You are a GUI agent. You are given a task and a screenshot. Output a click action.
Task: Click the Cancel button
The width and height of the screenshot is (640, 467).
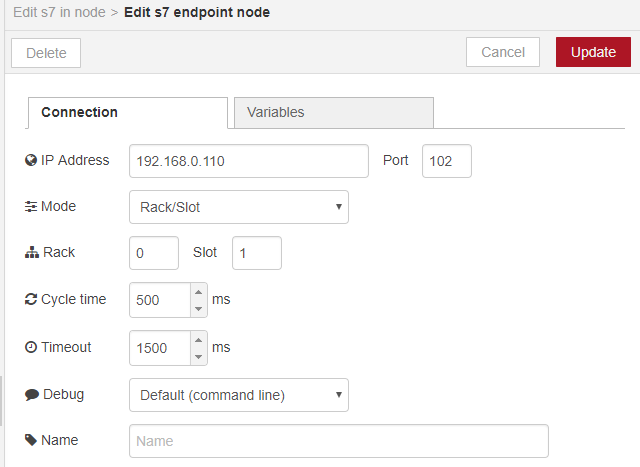(x=503, y=52)
